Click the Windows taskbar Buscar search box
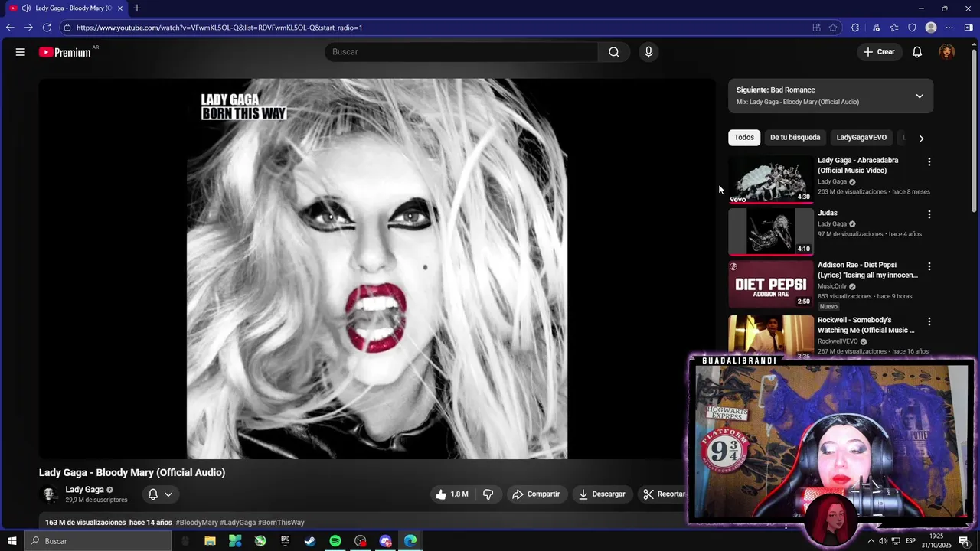Image resolution: width=980 pixels, height=551 pixels. coord(98,541)
